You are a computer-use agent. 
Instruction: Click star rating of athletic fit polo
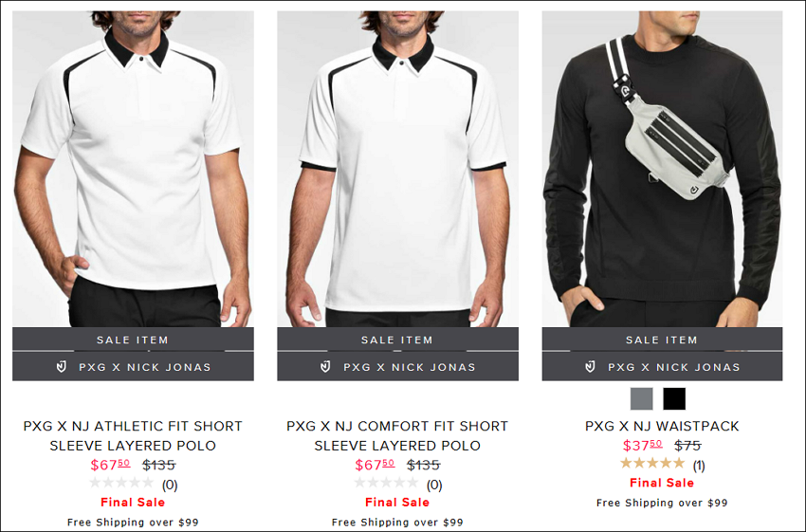coord(121,484)
